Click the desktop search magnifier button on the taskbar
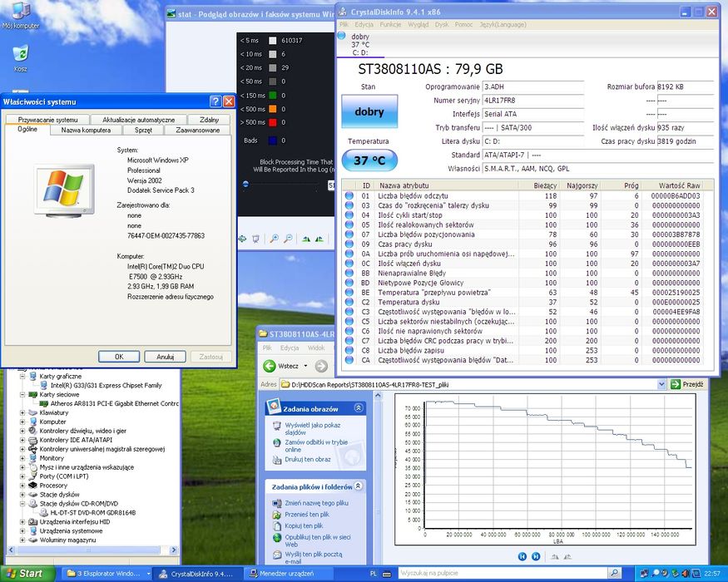The height and width of the screenshot is (582, 728). pos(614,573)
